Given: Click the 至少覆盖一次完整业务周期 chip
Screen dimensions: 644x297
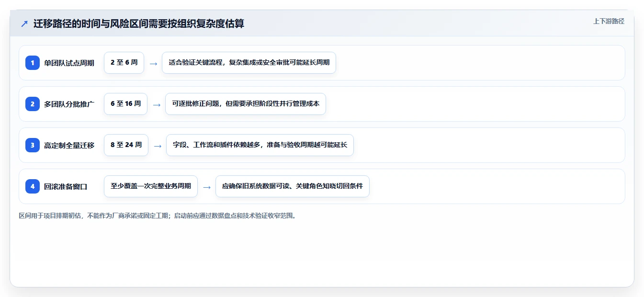Looking at the screenshot, I should coord(151,186).
